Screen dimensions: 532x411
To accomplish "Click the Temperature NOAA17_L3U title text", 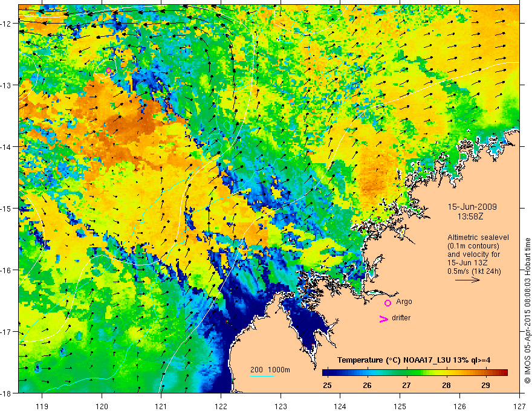I will (x=414, y=360).
